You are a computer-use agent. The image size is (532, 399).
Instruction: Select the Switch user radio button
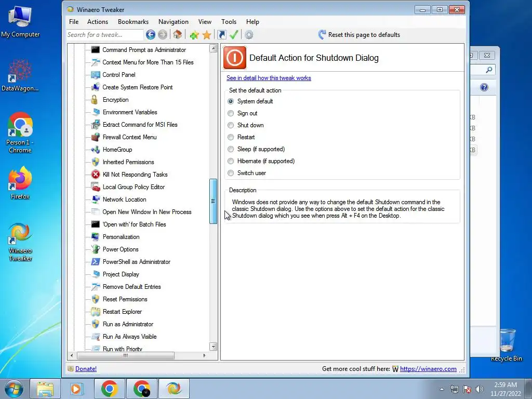[231, 173]
